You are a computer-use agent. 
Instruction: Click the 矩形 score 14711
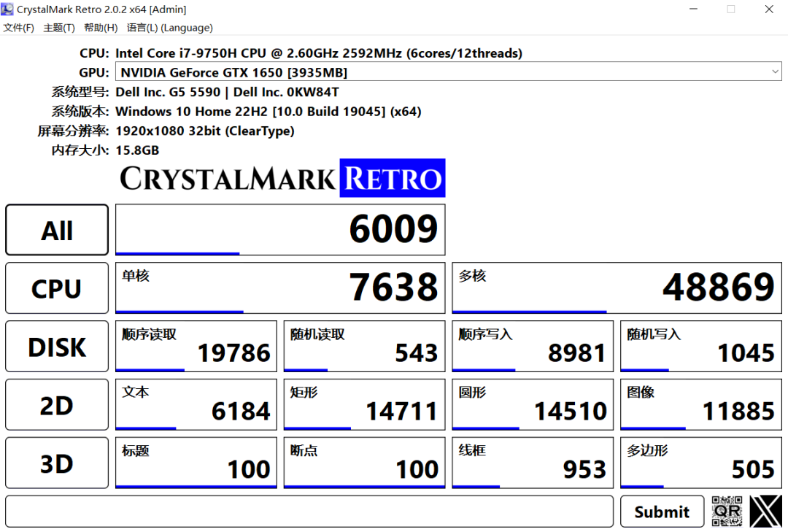tap(364, 405)
